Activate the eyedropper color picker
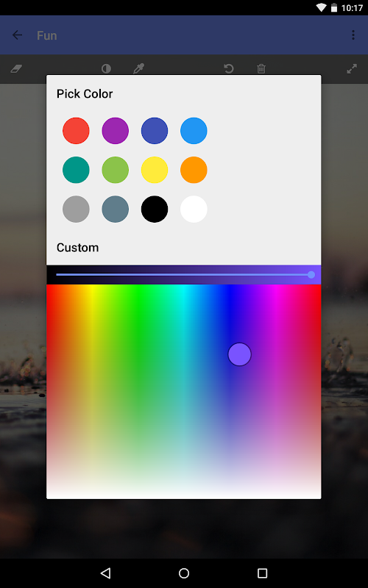368x588 pixels. pos(138,68)
